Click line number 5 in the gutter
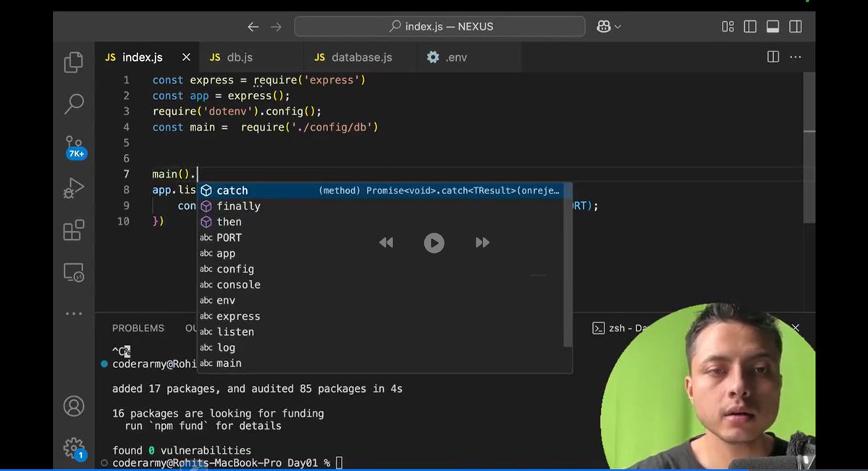 click(x=126, y=143)
